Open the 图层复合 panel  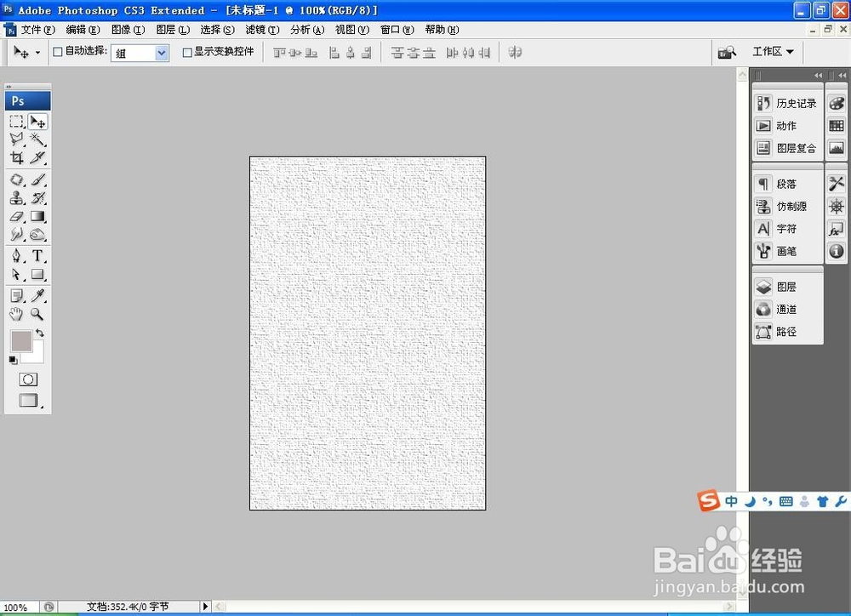point(787,148)
